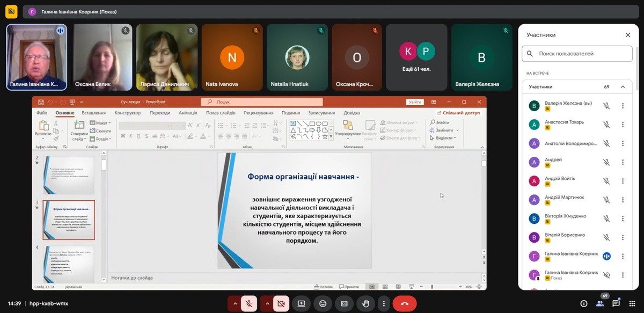Collapse the Участники list with the chevron
The height and width of the screenshot is (313, 644).
click(x=623, y=86)
